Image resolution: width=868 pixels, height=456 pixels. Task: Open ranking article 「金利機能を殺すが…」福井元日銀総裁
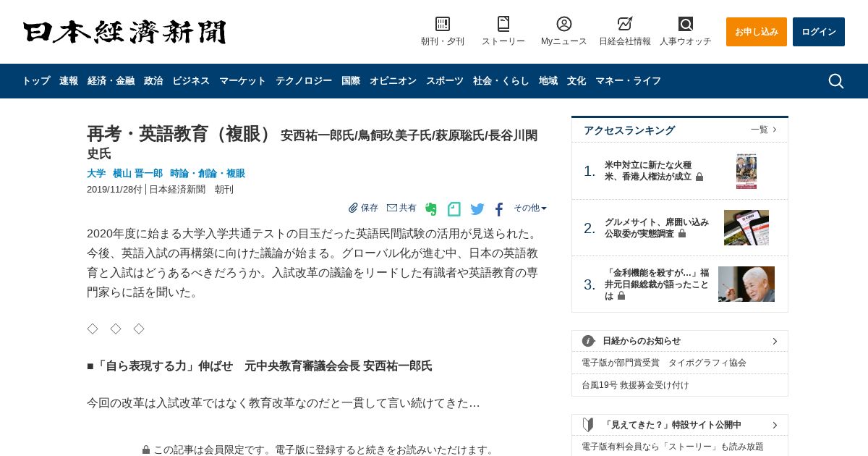pyautogui.click(x=657, y=284)
